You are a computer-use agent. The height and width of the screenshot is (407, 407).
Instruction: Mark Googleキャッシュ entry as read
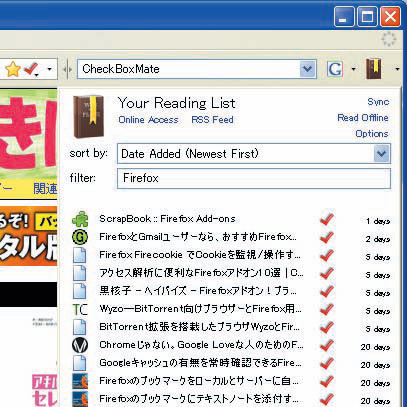[x=327, y=363]
